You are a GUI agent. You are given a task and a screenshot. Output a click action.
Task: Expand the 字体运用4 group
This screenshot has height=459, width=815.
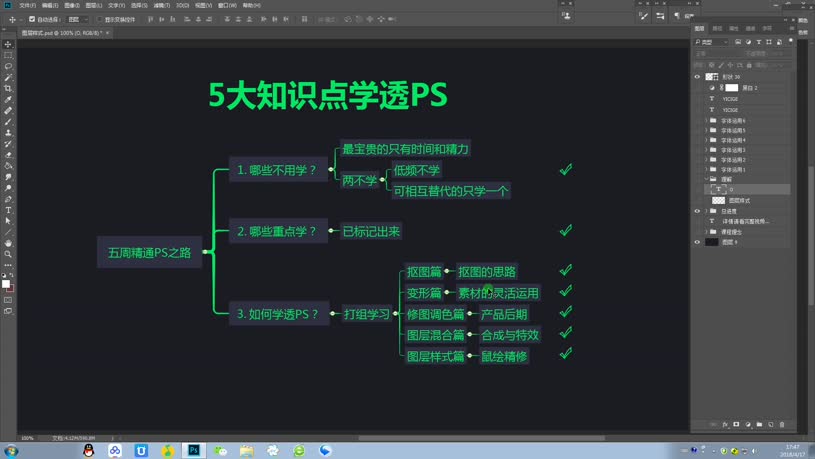coord(706,140)
